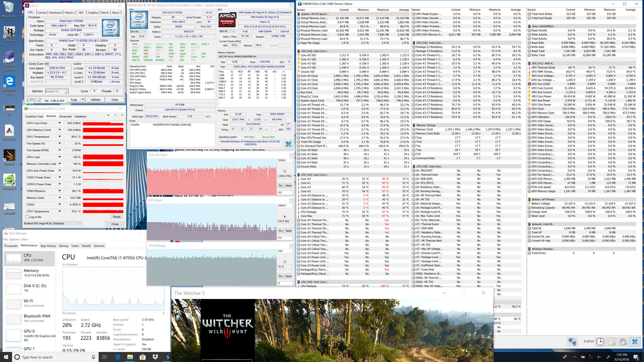Click Validate button in CPU-Z
The image size is (644, 362).
click(95, 100)
